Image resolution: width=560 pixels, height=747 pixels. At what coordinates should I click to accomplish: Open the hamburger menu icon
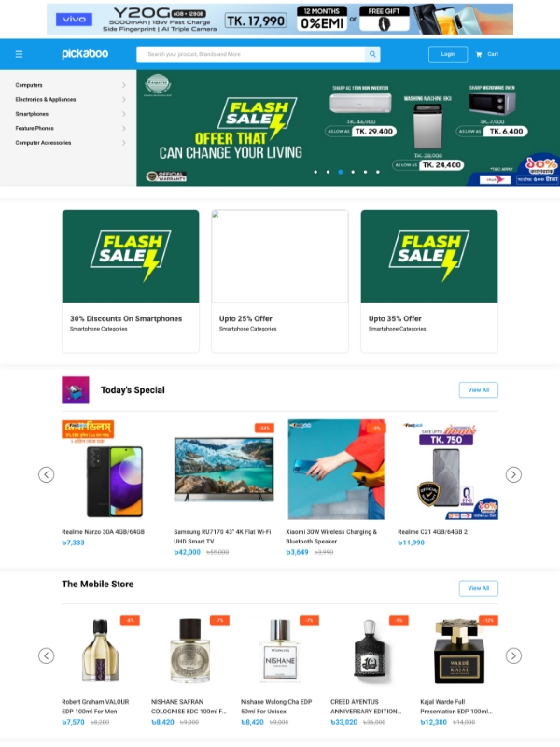coord(19,54)
